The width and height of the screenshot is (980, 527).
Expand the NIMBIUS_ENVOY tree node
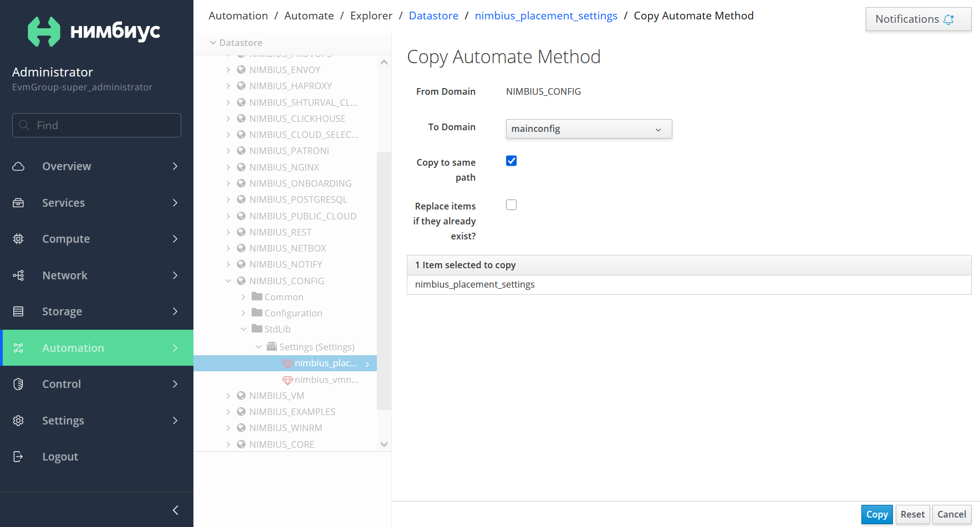pos(228,70)
